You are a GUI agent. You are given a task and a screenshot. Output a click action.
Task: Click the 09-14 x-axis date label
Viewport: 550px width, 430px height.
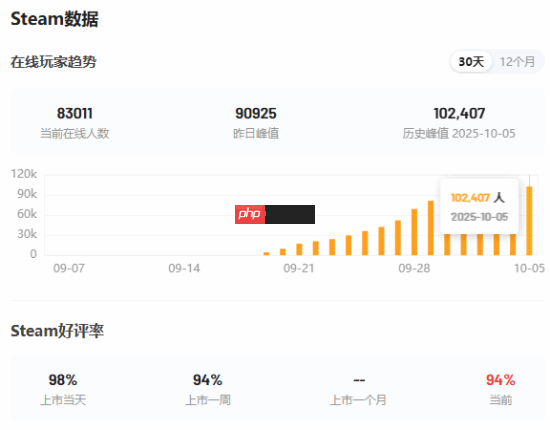pyautogui.click(x=184, y=268)
